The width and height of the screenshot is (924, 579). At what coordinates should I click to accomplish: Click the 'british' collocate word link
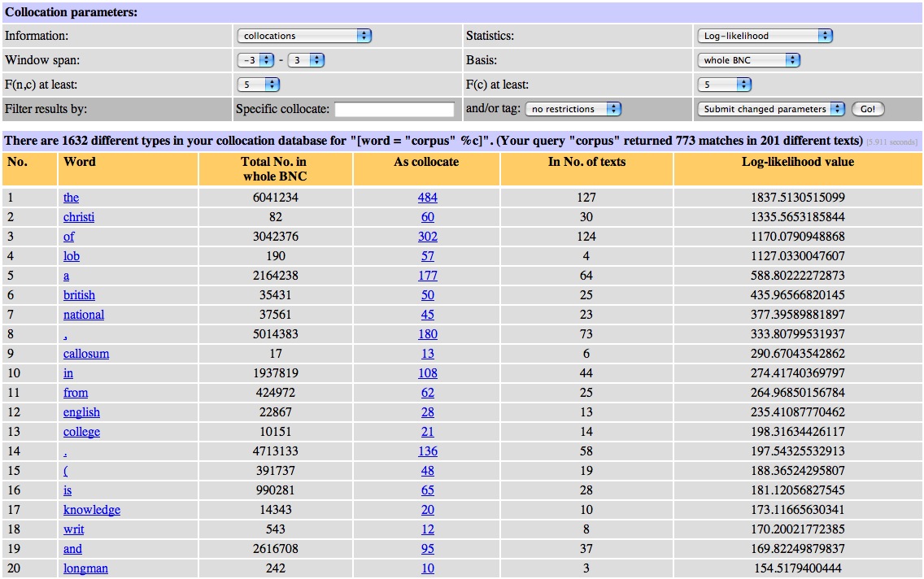point(79,295)
